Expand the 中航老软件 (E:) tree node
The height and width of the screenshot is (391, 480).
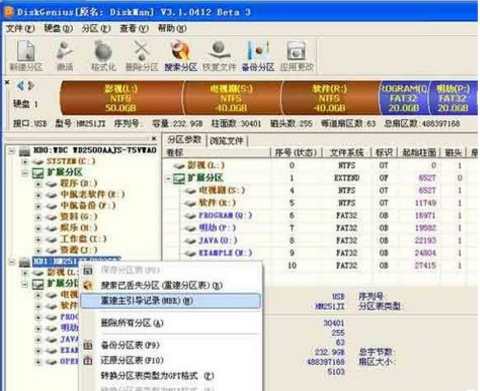pos(38,195)
